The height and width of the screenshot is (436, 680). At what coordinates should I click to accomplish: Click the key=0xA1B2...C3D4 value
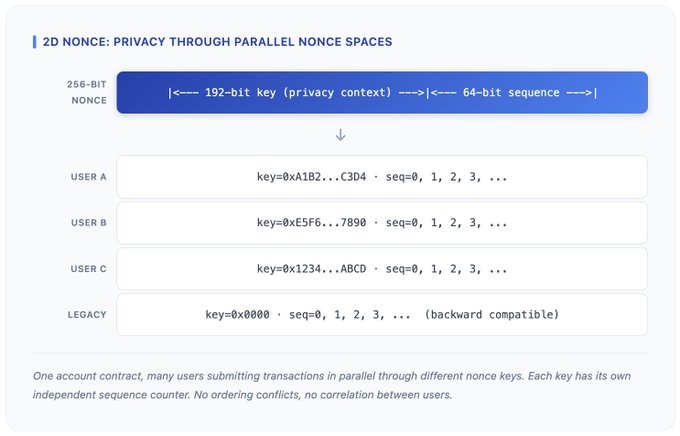coord(311,177)
